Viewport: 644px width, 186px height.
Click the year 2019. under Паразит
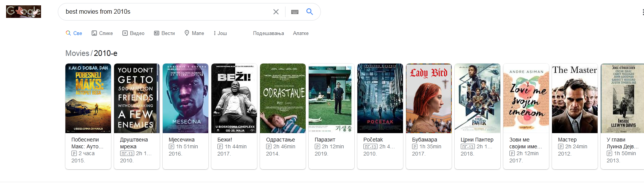[321, 154]
